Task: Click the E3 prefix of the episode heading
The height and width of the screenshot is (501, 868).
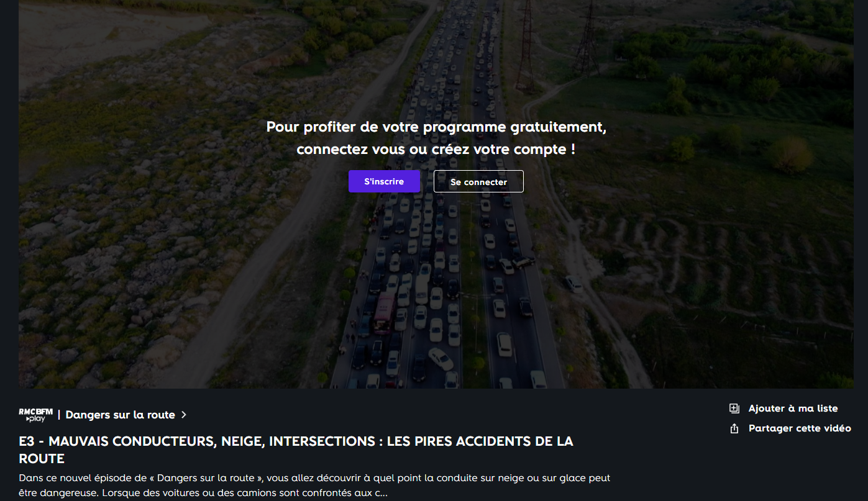Action: pyautogui.click(x=27, y=441)
